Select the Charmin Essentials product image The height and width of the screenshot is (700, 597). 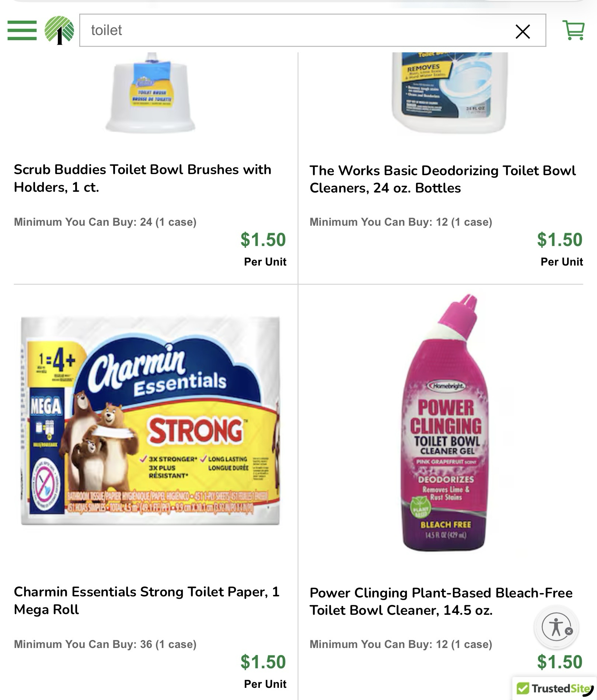[150, 420]
